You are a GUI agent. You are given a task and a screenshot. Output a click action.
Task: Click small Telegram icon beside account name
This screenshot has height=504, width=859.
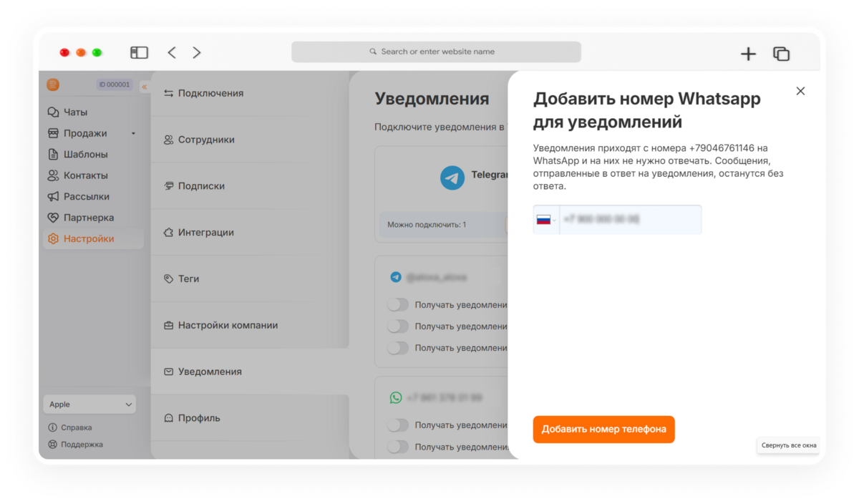pos(396,276)
